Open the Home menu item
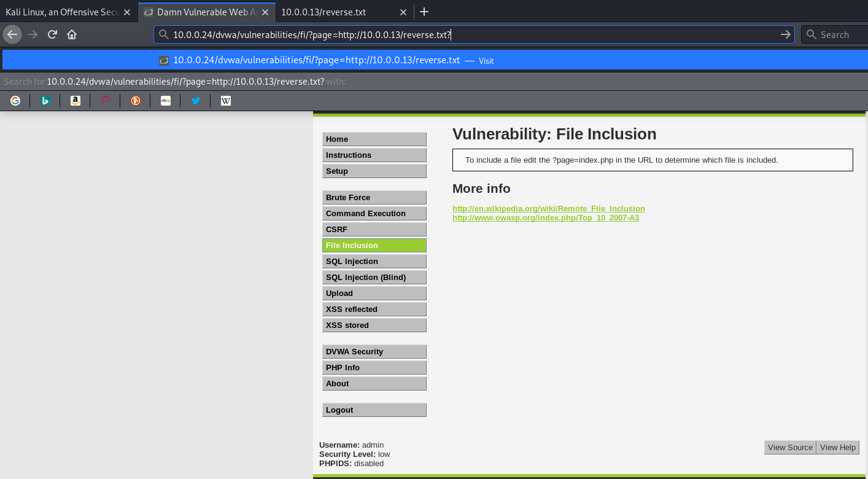The height and width of the screenshot is (479, 868). point(374,139)
